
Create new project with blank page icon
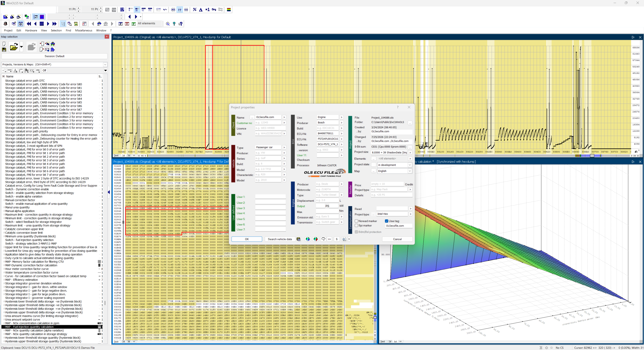(4, 44)
